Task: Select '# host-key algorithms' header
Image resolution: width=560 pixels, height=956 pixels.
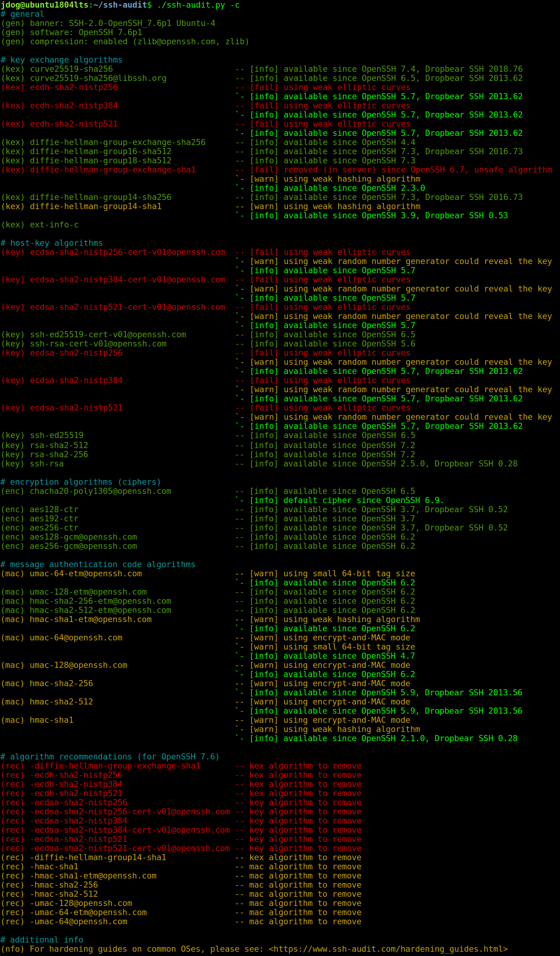Action: pos(52,243)
